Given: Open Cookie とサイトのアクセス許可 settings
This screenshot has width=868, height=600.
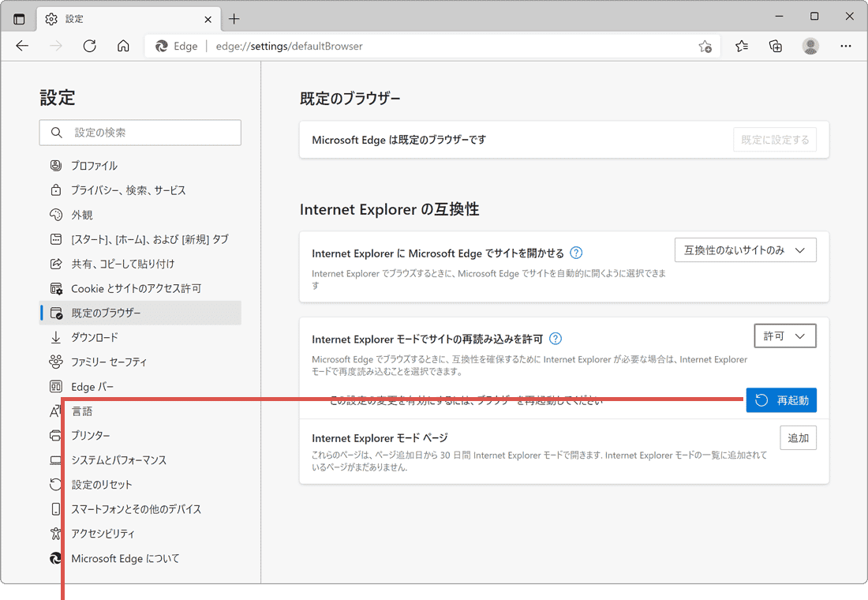Looking at the screenshot, I should pos(140,288).
